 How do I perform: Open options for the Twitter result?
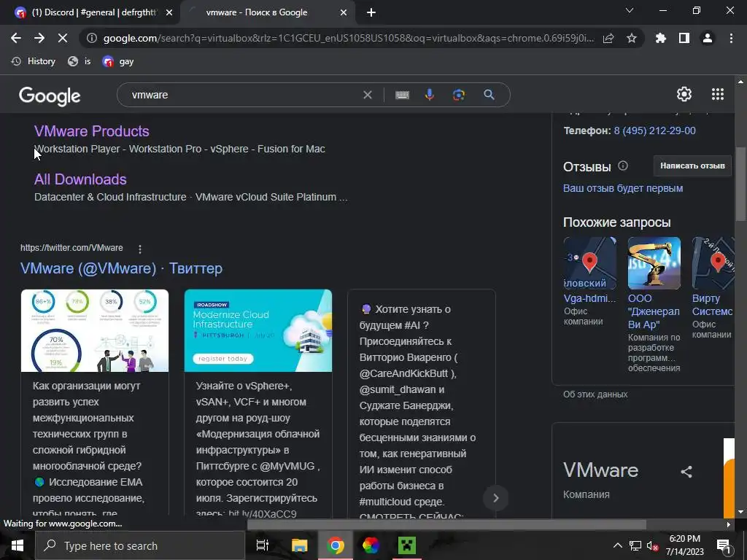point(139,249)
